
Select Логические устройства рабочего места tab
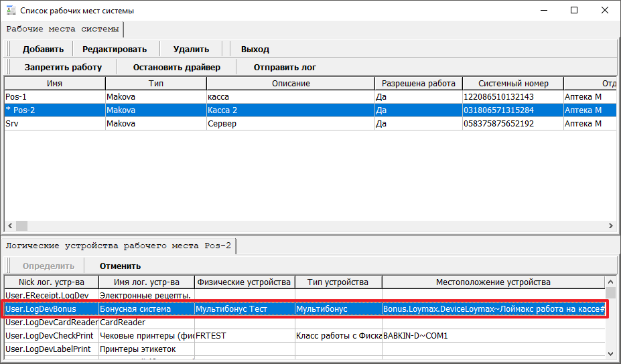119,246
